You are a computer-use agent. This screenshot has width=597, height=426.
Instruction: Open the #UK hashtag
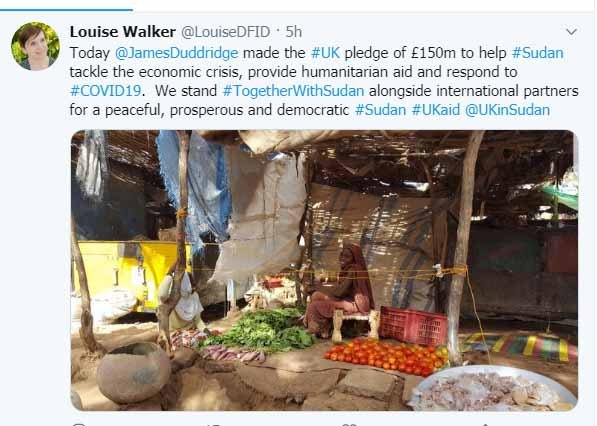(x=325, y=53)
